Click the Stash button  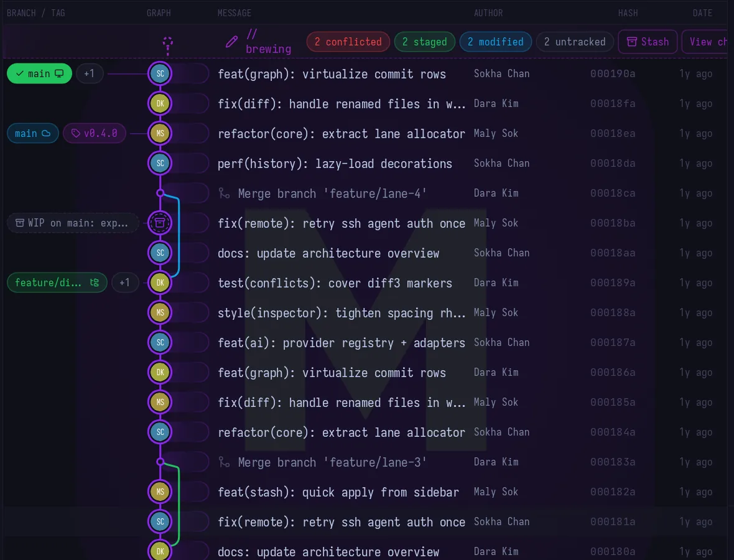click(648, 42)
